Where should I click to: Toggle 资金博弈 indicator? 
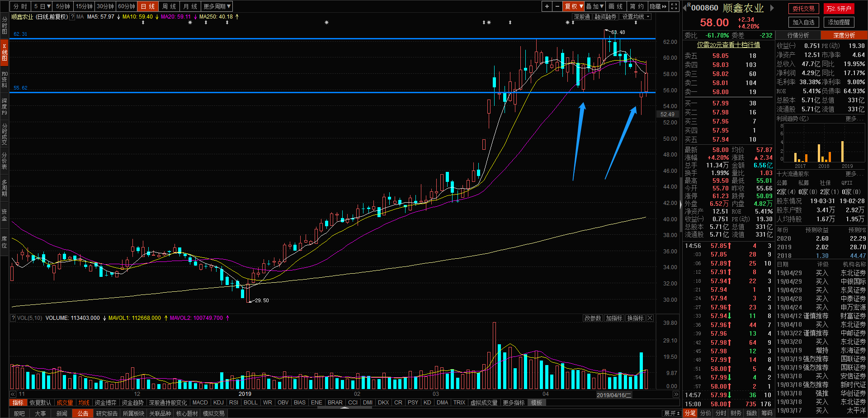105,403
